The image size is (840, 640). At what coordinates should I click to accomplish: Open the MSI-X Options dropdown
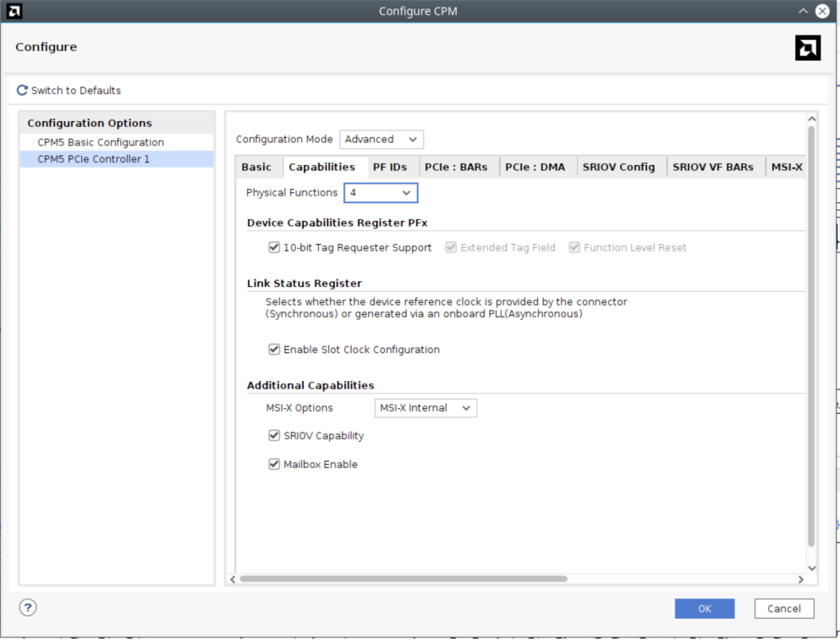pyautogui.click(x=425, y=409)
